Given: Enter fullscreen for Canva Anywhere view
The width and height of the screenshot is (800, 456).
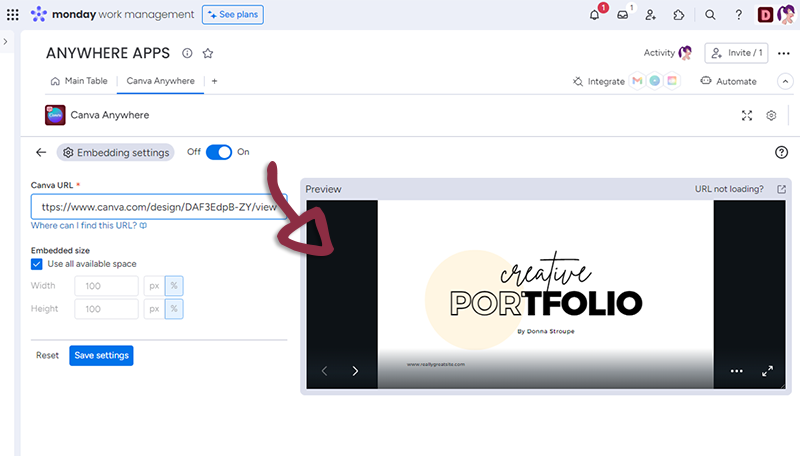Looking at the screenshot, I should coord(746,116).
